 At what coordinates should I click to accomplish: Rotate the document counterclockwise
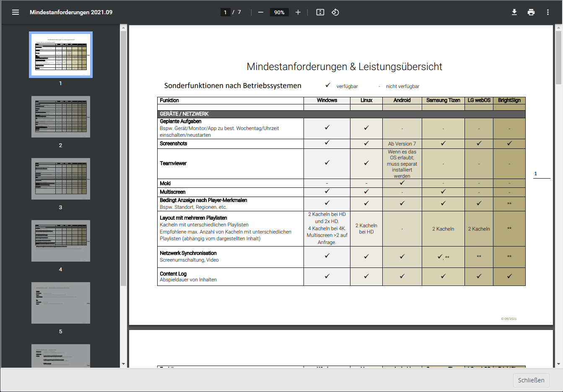tap(335, 12)
